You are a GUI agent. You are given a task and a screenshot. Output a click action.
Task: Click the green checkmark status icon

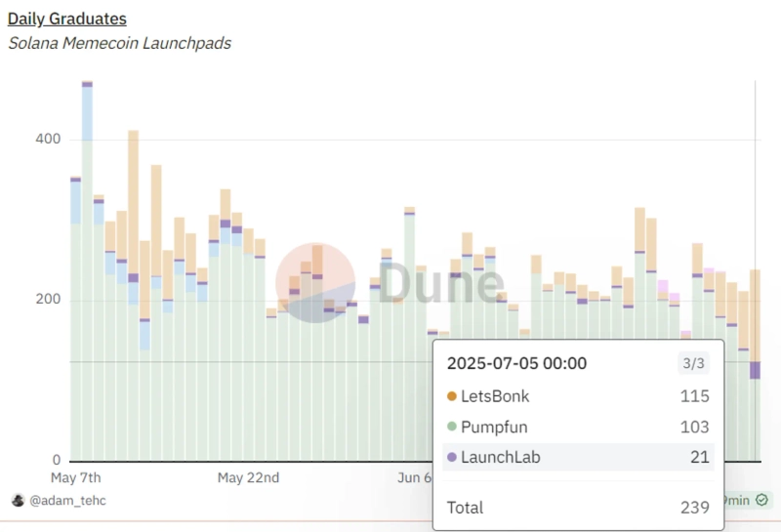coord(760,500)
